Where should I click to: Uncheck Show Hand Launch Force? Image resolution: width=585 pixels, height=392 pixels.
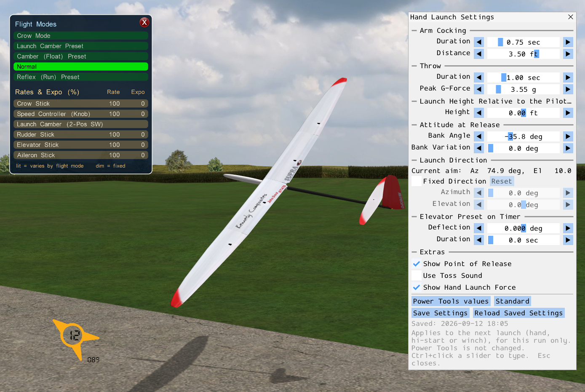click(416, 287)
